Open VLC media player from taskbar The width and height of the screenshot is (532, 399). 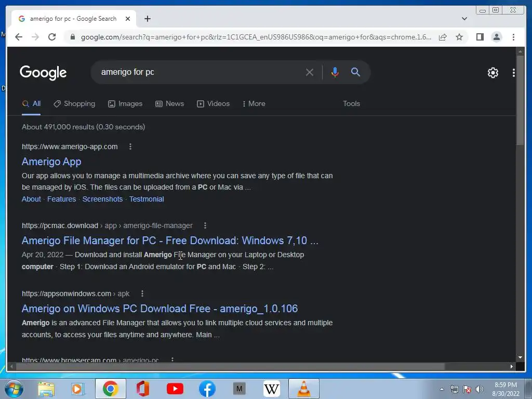point(303,389)
